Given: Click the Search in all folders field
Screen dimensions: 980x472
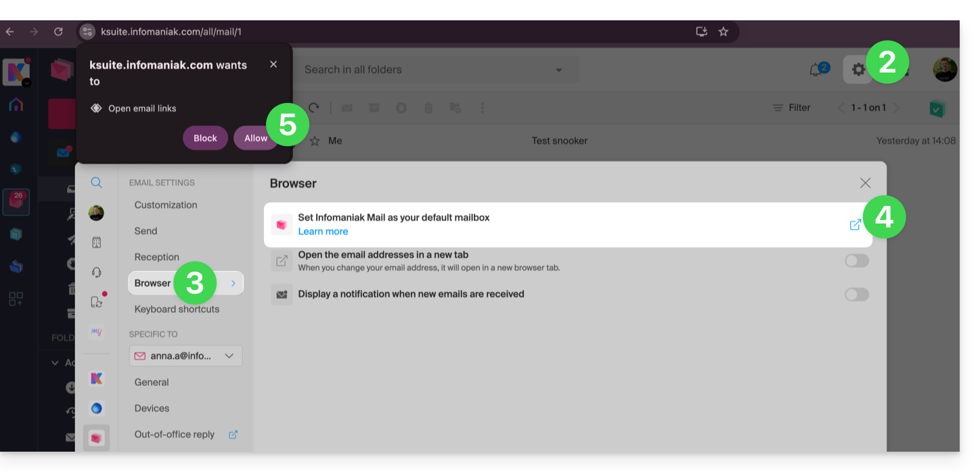Looking at the screenshot, I should click(x=420, y=70).
